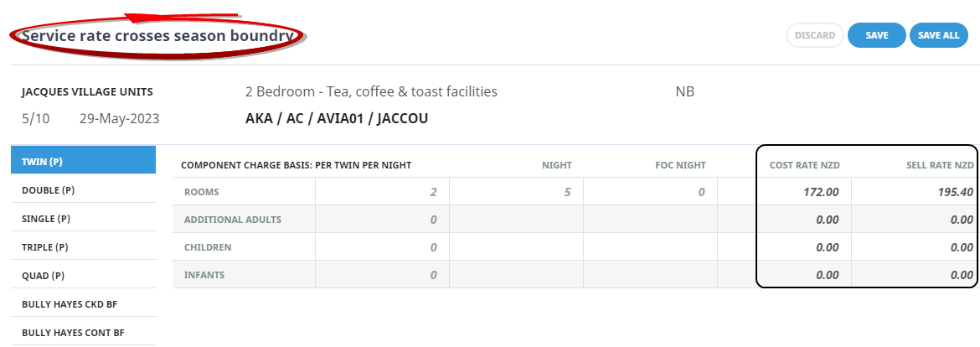
Task: Select the TWIN (P) tab
Action: (83, 160)
